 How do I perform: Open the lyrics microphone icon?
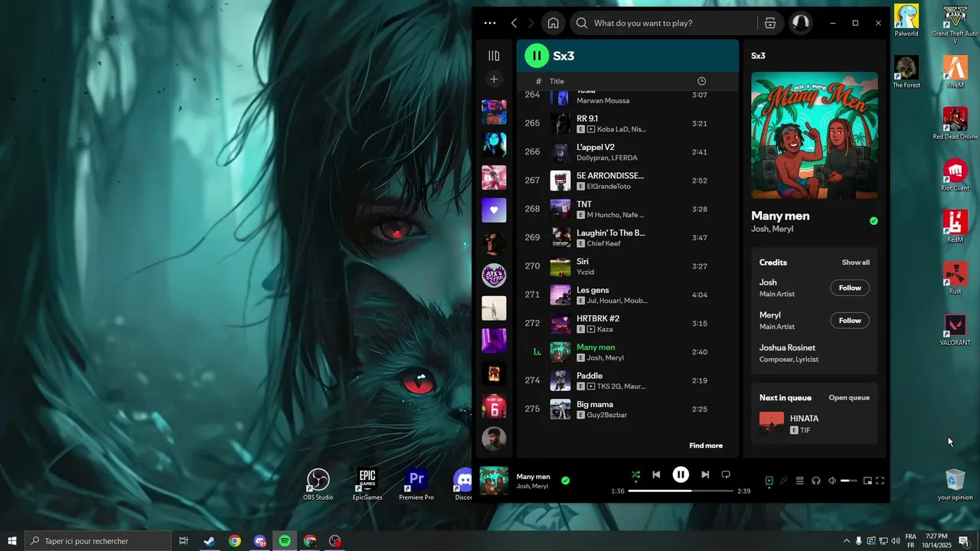783,481
